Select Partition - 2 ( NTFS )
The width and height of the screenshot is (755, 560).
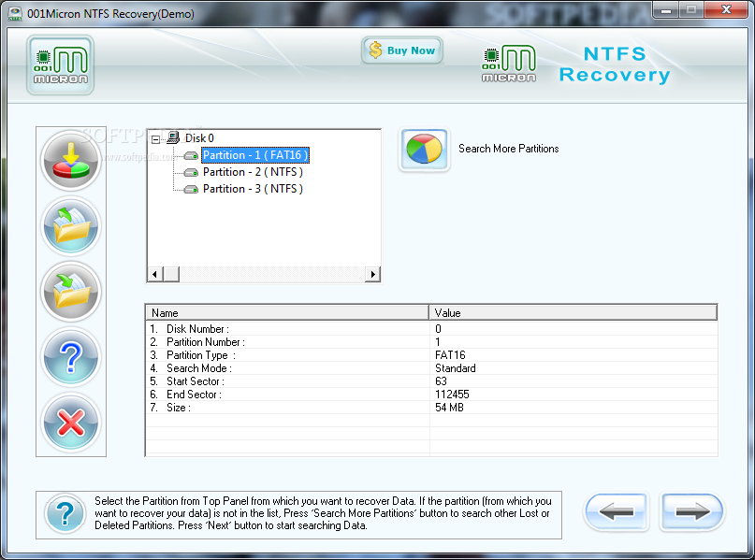click(x=253, y=172)
